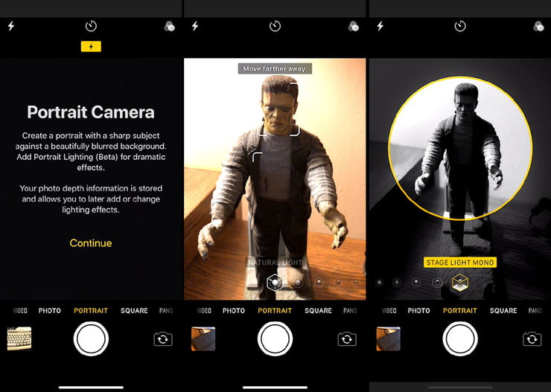Select the yellow Stage Light Mono cube icon

click(x=460, y=283)
